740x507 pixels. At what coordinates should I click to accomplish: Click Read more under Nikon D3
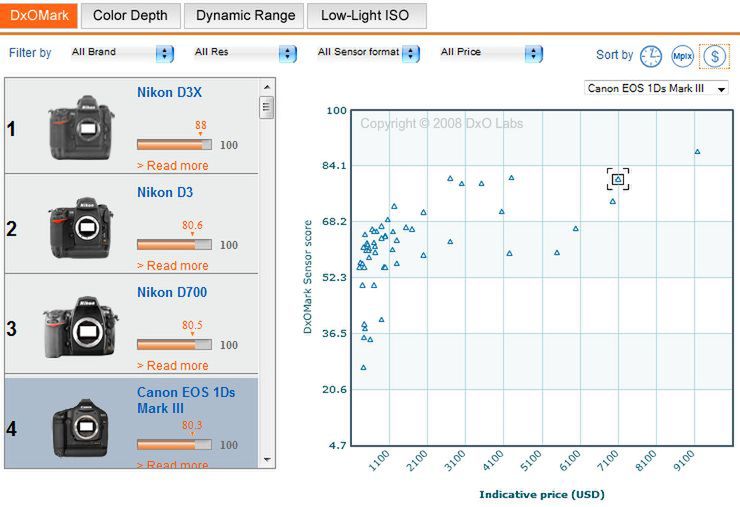[x=173, y=266]
